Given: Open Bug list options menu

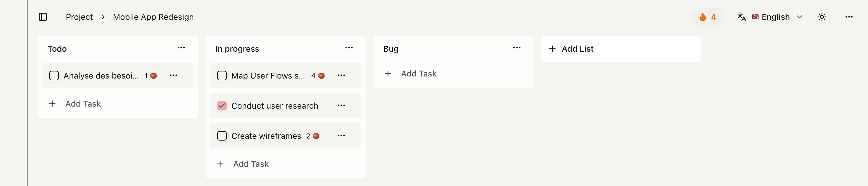Looking at the screenshot, I should (x=517, y=48).
